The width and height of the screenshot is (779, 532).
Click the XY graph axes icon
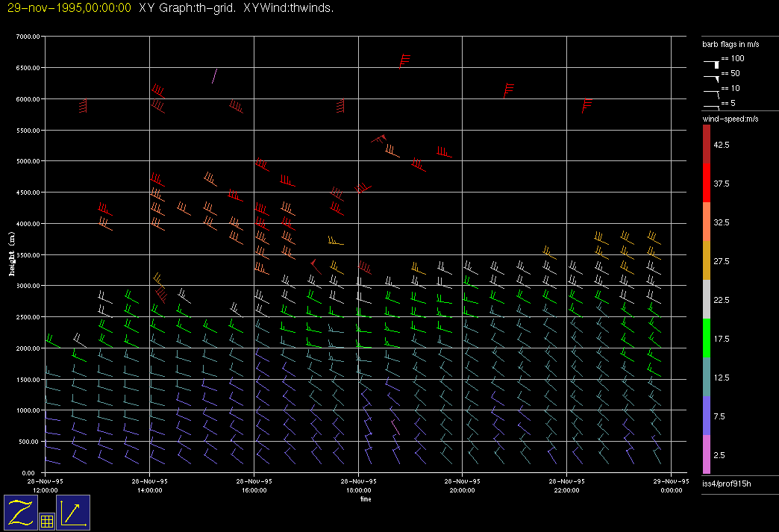pyautogui.click(x=73, y=513)
